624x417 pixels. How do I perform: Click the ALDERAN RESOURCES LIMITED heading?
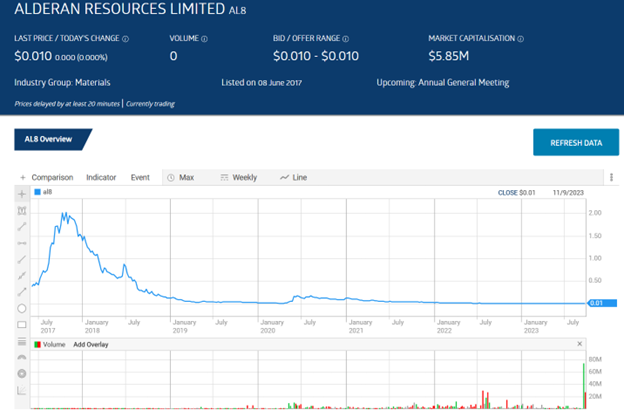pos(119,9)
